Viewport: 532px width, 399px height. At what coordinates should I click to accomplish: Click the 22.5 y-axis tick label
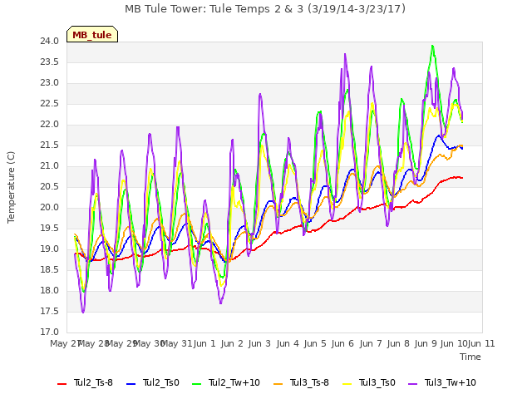point(50,104)
